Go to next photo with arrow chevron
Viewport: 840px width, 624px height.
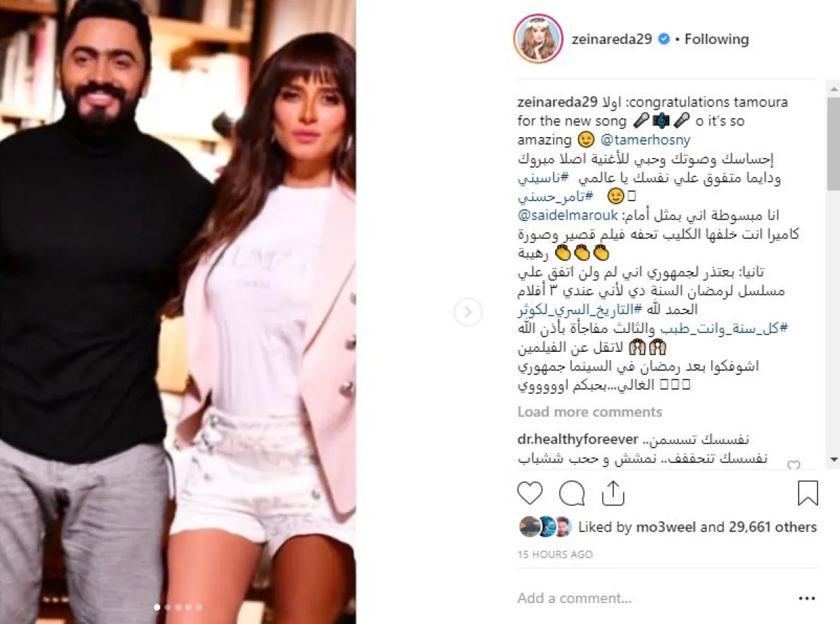point(468,311)
